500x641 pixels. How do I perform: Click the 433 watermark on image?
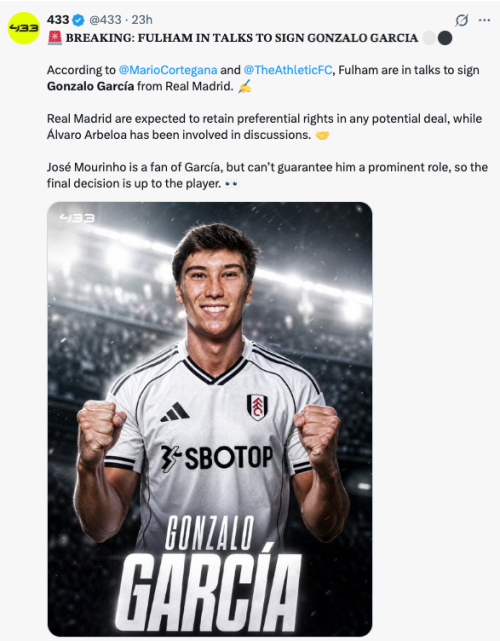pyautogui.click(x=77, y=218)
